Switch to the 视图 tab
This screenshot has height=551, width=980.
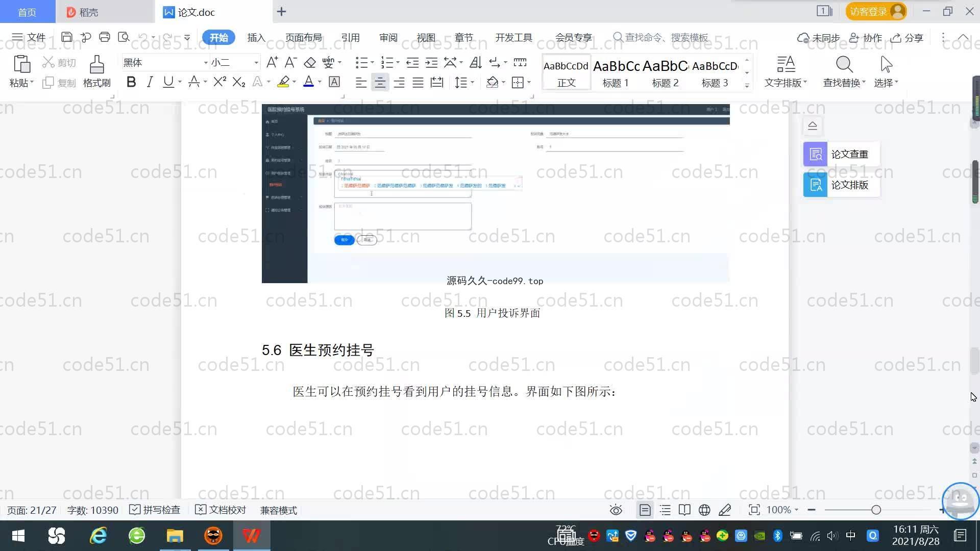click(426, 37)
